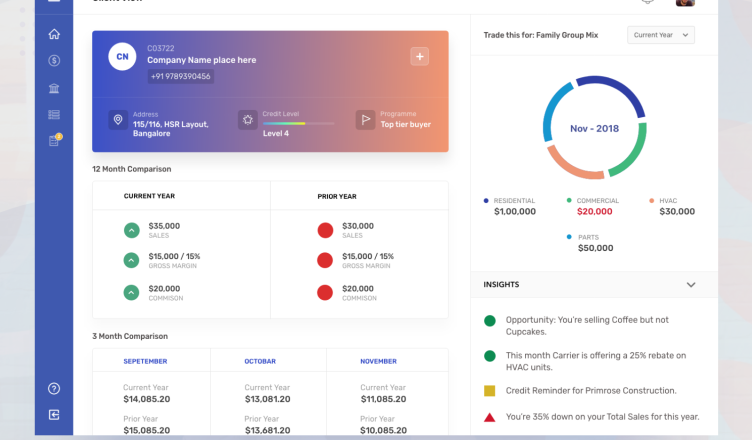Open the notes icon with notification badge
The image size is (752, 440).
(54, 141)
